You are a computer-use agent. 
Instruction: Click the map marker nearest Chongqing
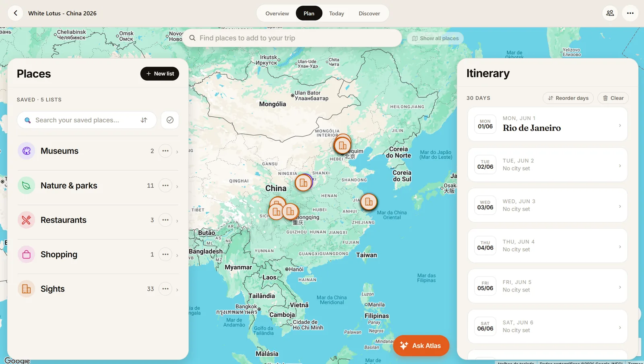pyautogui.click(x=290, y=211)
